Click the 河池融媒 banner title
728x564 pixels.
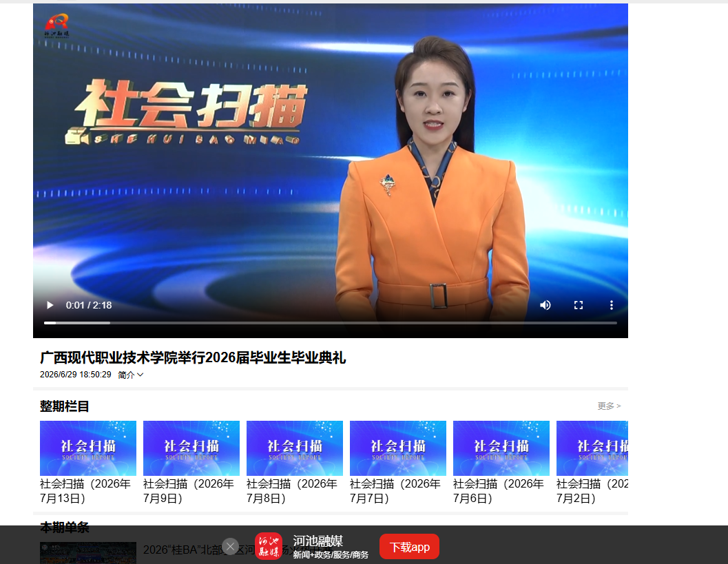click(x=318, y=541)
